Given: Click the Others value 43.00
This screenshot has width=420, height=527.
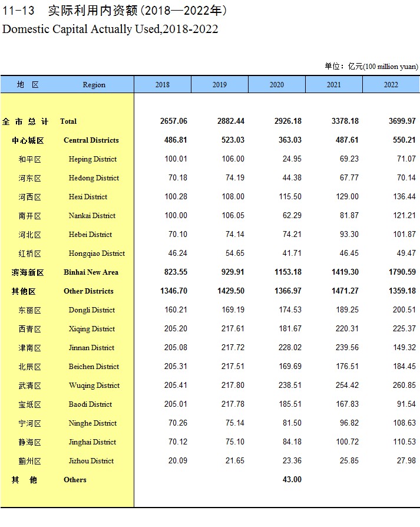Looking at the screenshot, I should 292,479.
